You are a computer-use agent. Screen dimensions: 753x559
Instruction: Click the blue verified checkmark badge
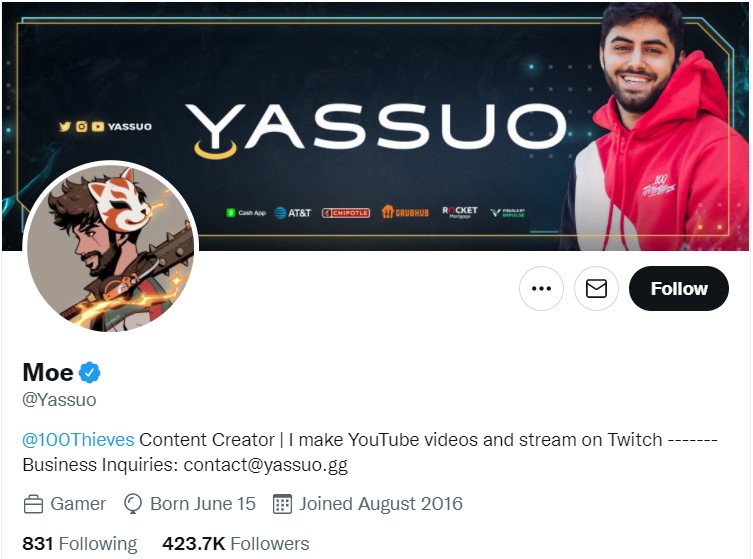point(89,373)
